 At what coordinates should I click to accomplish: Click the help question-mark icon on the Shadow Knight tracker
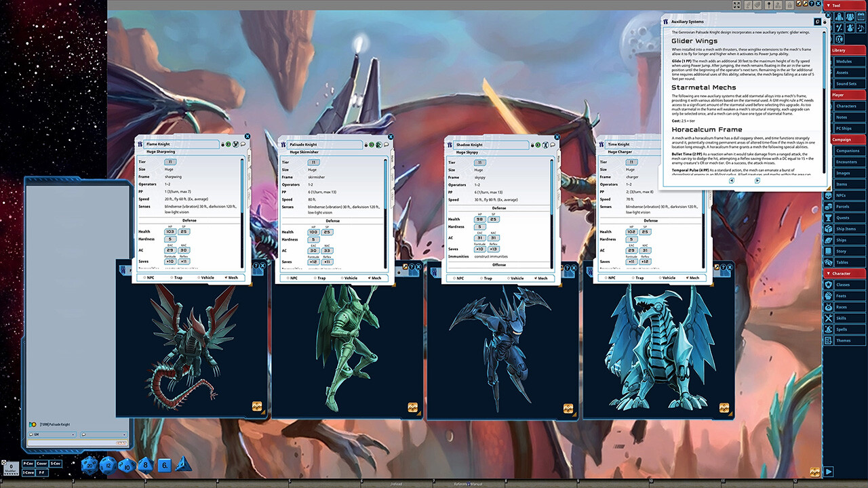pos(568,268)
